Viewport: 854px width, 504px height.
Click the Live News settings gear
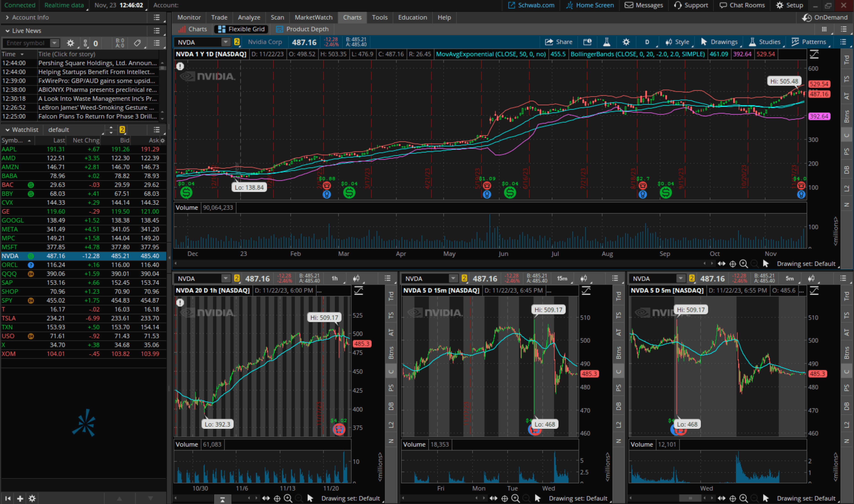[70, 43]
